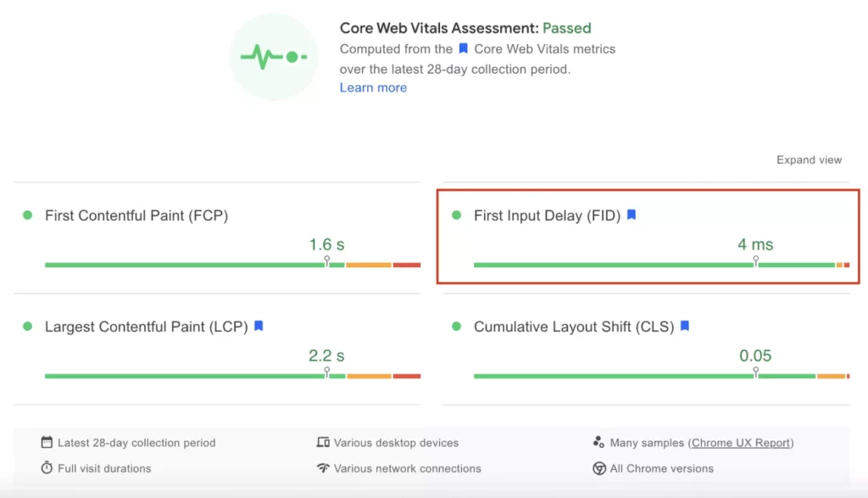Click the FID 4 ms distribution marker
Viewport: 868px width, 498px height.
[755, 260]
